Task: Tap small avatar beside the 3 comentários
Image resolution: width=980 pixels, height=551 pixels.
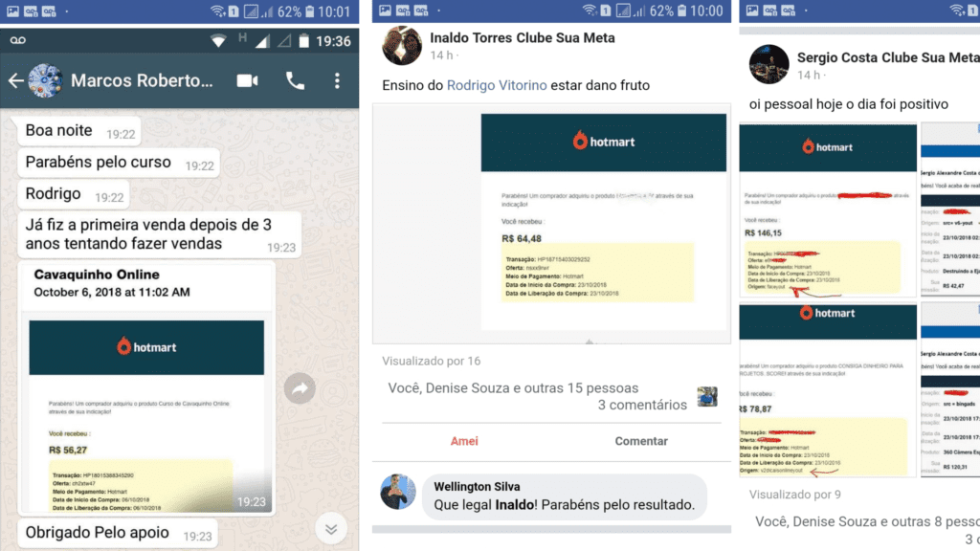Action: coord(707,396)
